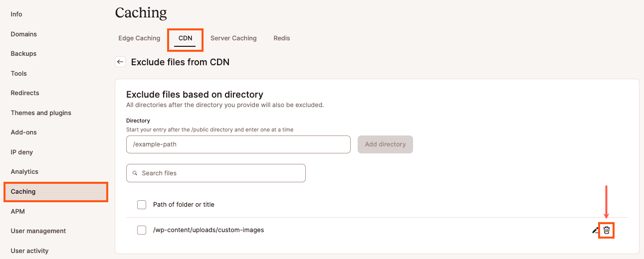Go to Backups in the sidebar
The width and height of the screenshot is (644, 259).
[24, 53]
